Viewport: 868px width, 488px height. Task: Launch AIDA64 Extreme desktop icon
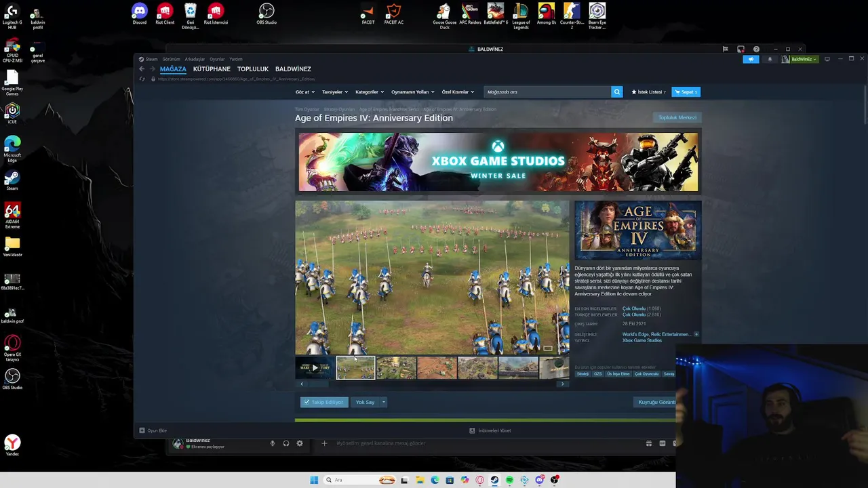12,216
